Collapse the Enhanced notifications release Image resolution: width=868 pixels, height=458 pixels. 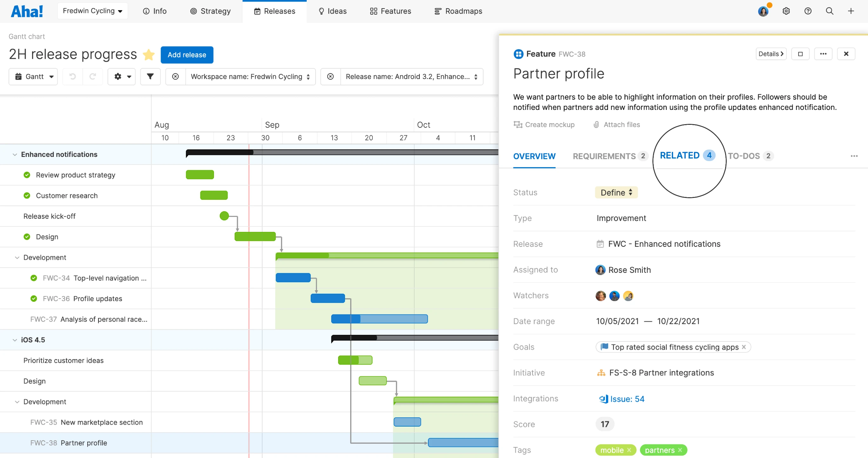click(15, 154)
